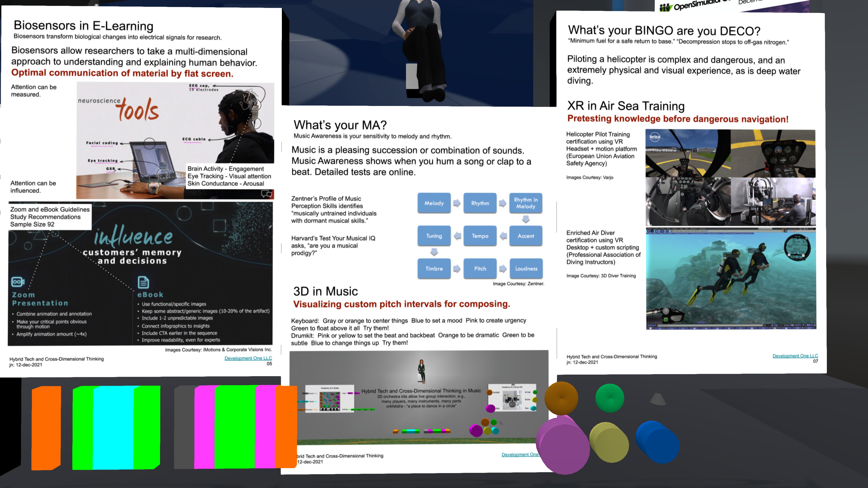
Task: Select the Tempo box in flowchart
Action: coord(480,236)
